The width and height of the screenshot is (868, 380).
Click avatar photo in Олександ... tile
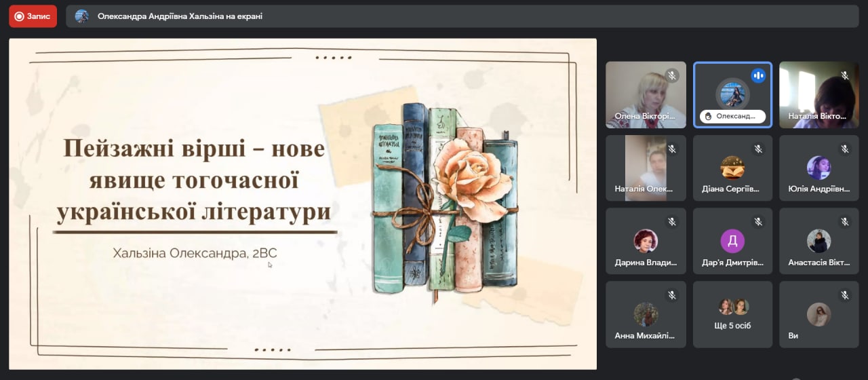732,94
